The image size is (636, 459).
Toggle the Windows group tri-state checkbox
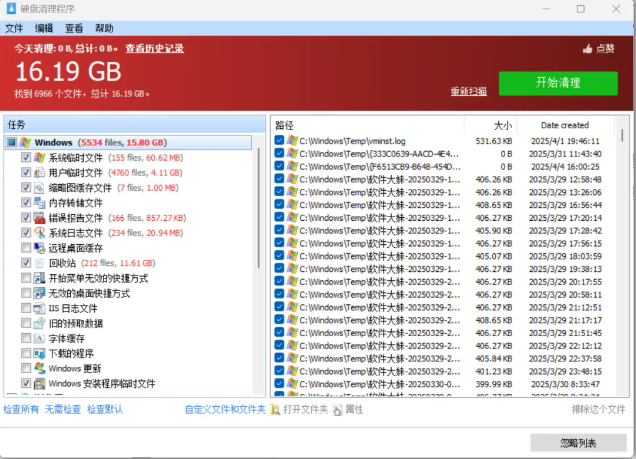12,142
